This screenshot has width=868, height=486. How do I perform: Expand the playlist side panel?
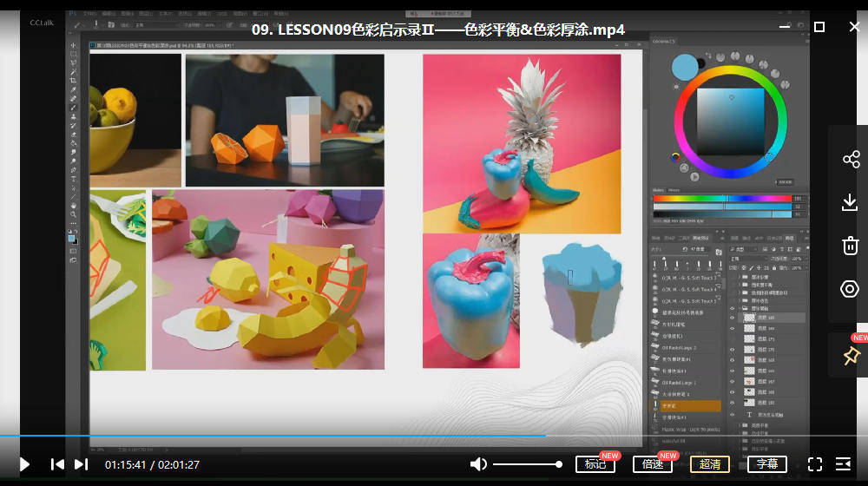pyautogui.click(x=843, y=464)
